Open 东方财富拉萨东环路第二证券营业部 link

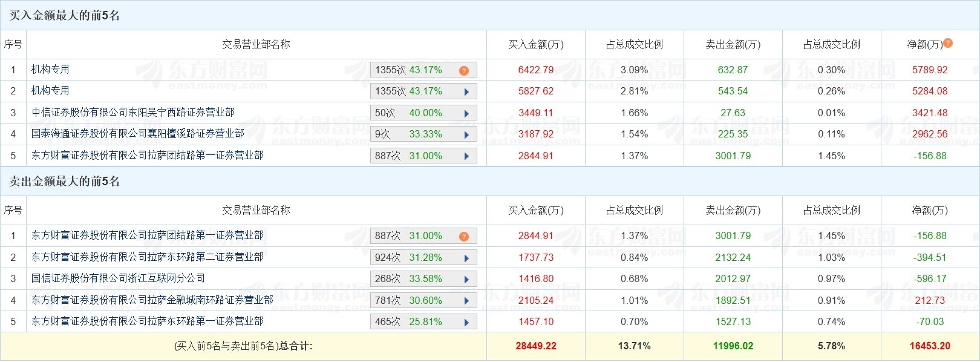coord(148,257)
